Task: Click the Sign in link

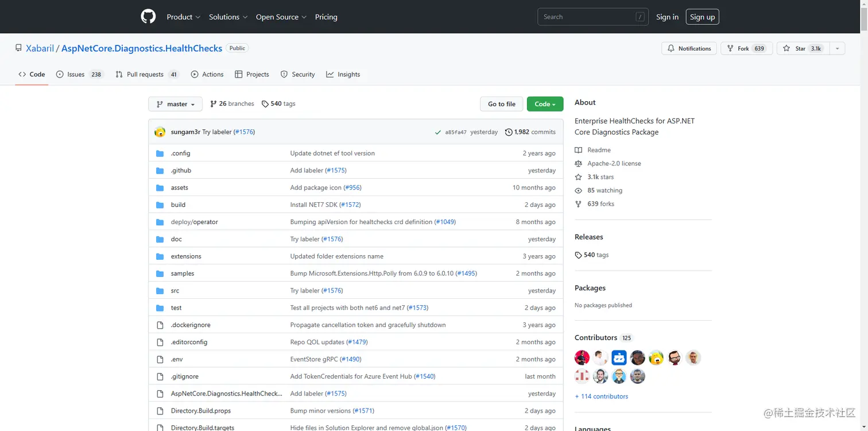Action: 667,17
